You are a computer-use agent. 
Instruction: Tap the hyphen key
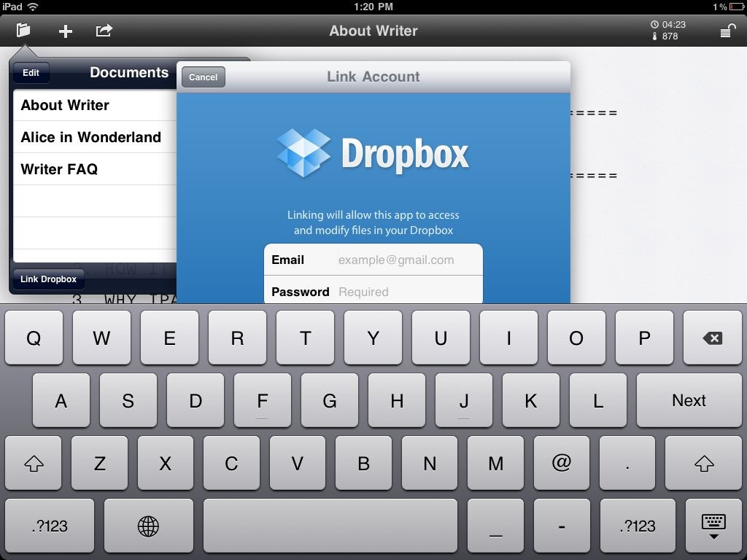click(562, 526)
